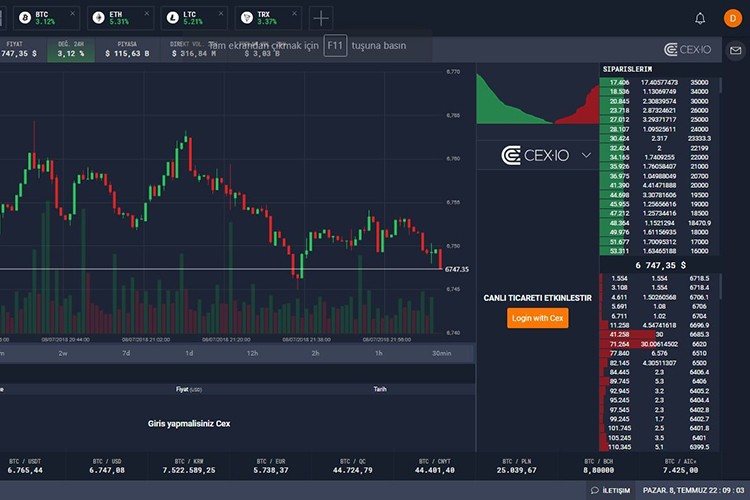This screenshot has width=750, height=500.
Task: Select the 30min chart timeframe
Action: pyautogui.click(x=440, y=353)
